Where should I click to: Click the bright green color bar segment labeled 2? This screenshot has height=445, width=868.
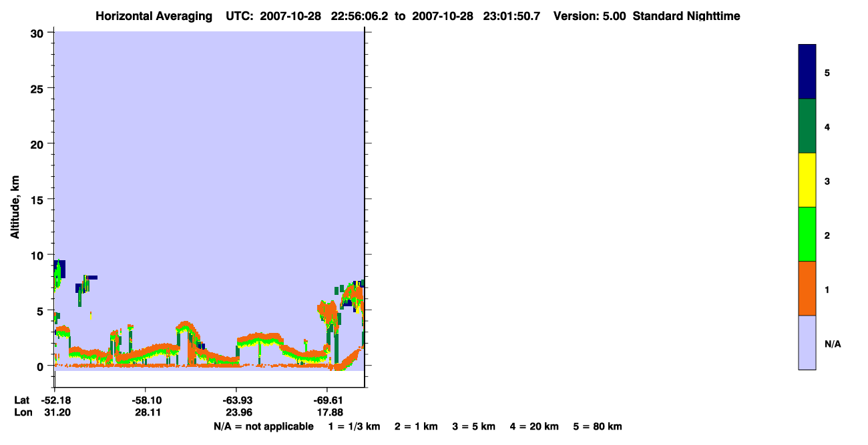point(807,234)
